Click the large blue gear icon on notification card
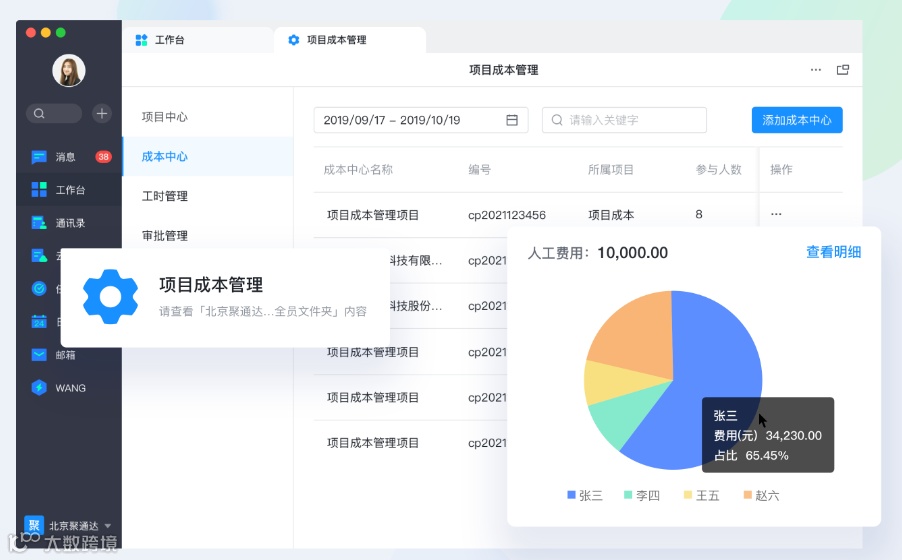The height and width of the screenshot is (560, 902). 110,297
